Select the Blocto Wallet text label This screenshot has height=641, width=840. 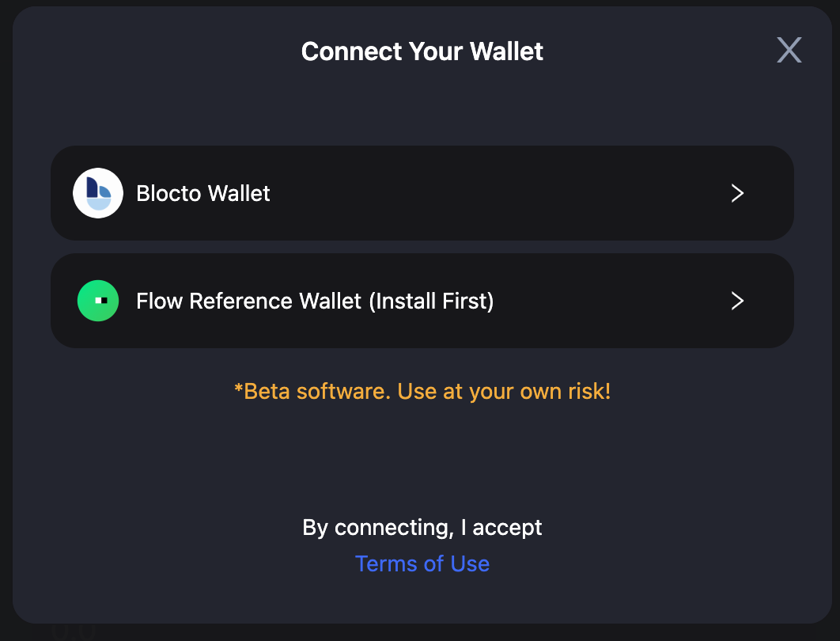click(203, 193)
